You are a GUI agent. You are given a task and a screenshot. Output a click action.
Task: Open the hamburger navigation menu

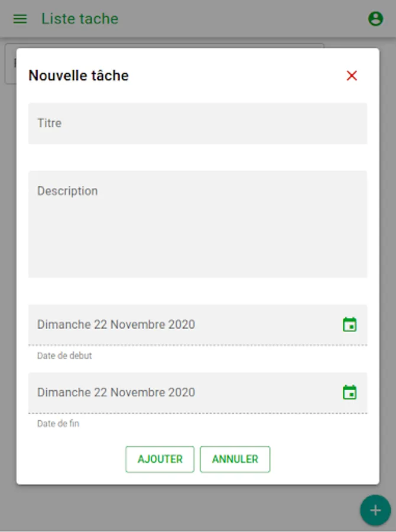pyautogui.click(x=20, y=19)
